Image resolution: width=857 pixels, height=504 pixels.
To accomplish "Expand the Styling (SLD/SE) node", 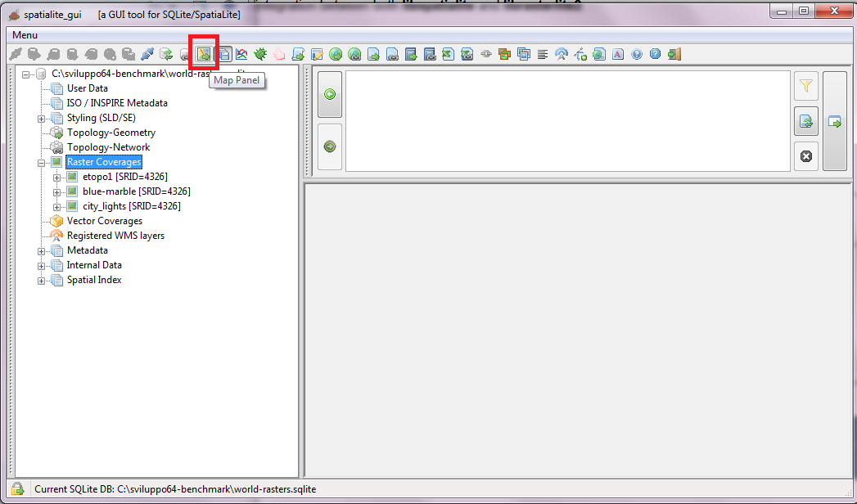I will point(41,119).
